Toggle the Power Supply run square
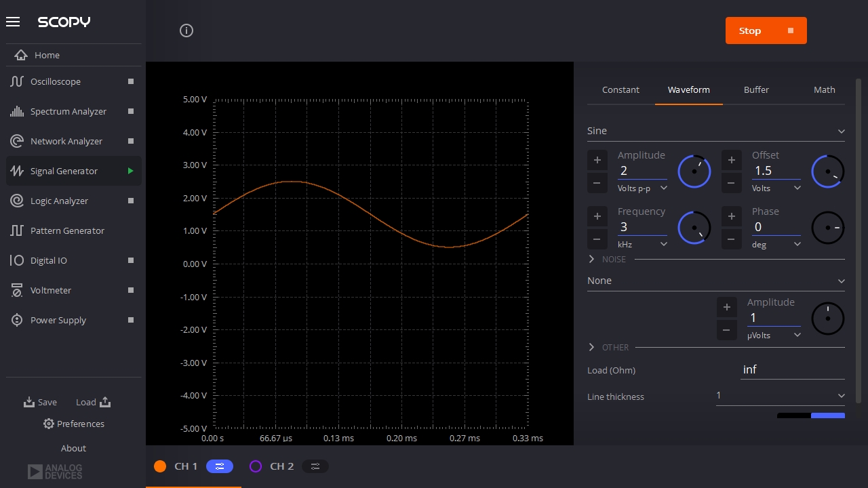Viewport: 868px width, 488px height. point(131,320)
